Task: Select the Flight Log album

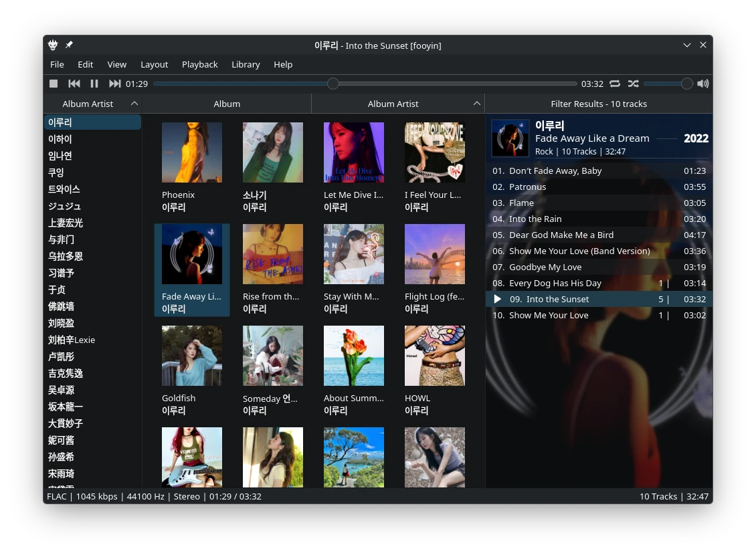Action: coord(435,269)
